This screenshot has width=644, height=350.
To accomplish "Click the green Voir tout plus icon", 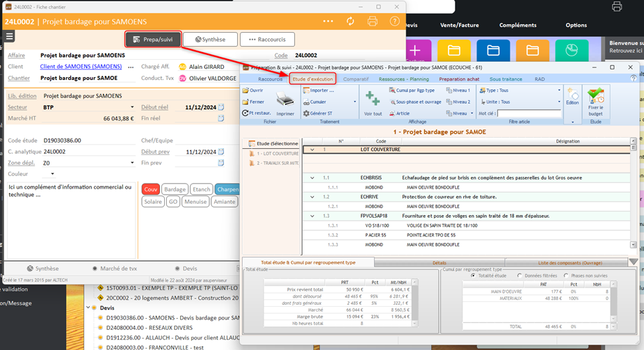I will click(x=373, y=99).
